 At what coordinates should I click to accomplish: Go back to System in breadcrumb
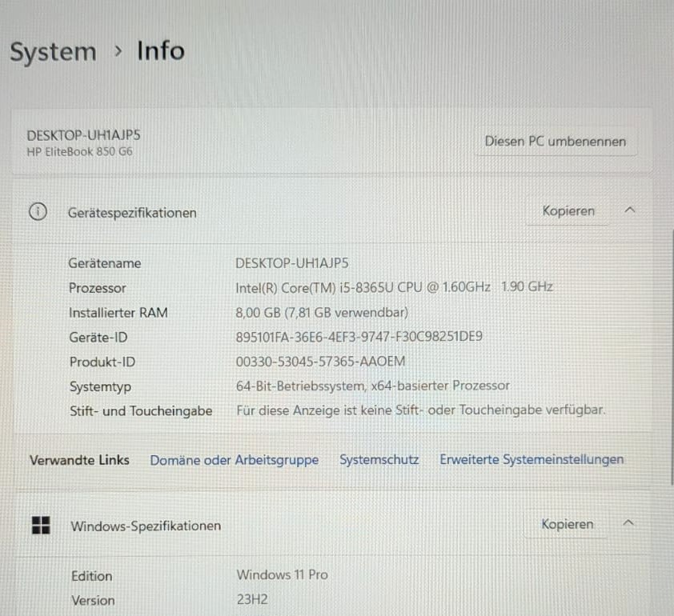54,52
